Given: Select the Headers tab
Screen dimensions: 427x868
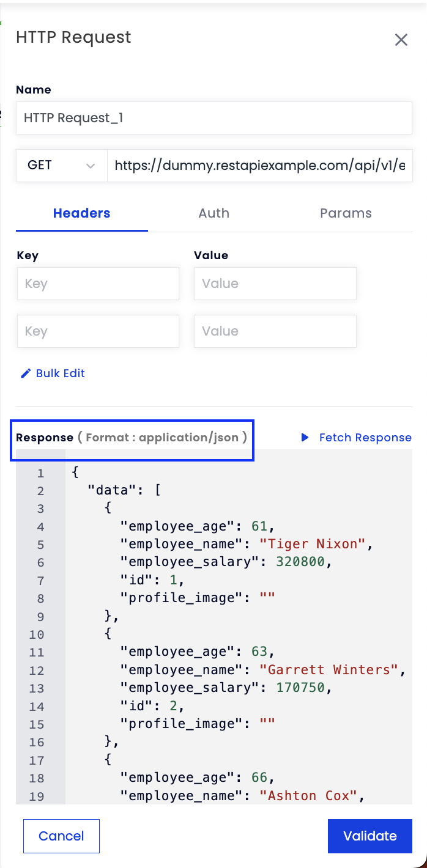Looking at the screenshot, I should 82,213.
